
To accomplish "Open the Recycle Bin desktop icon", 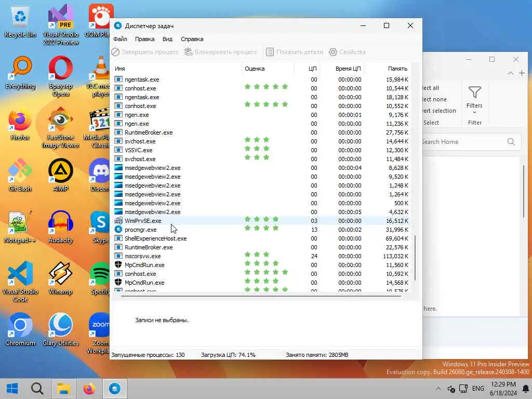I will click(x=20, y=22).
